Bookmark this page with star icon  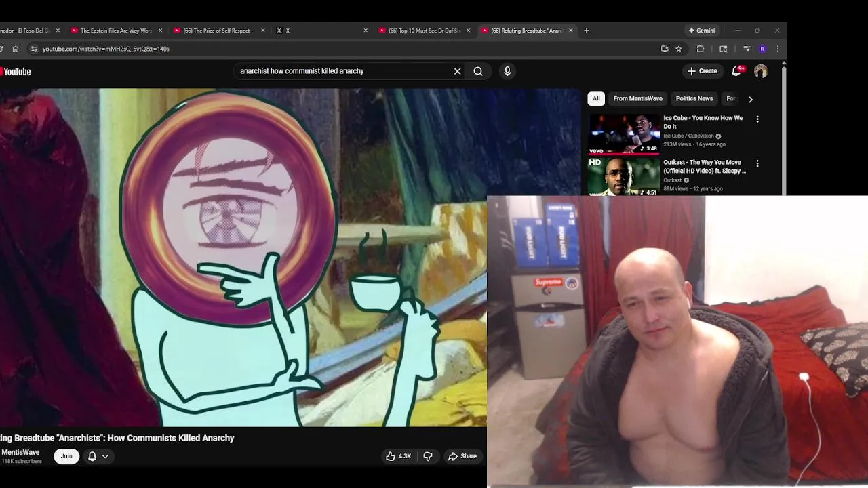pyautogui.click(x=679, y=49)
